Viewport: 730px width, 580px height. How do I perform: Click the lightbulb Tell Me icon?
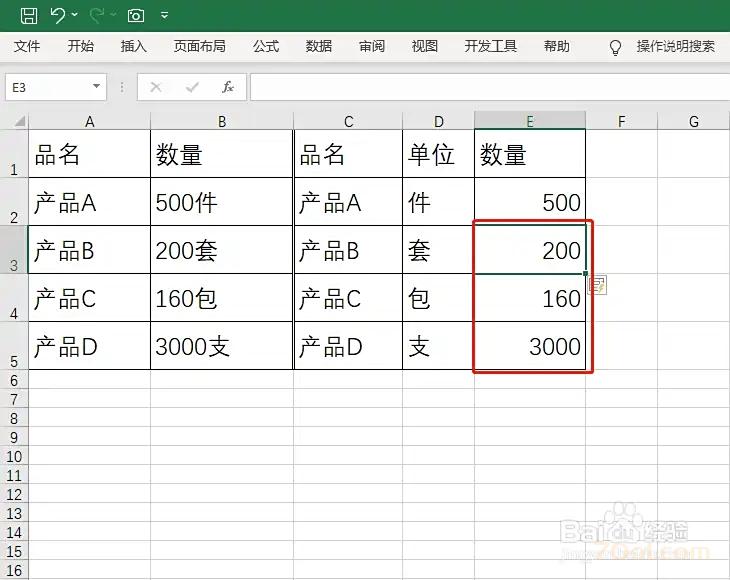click(615, 47)
